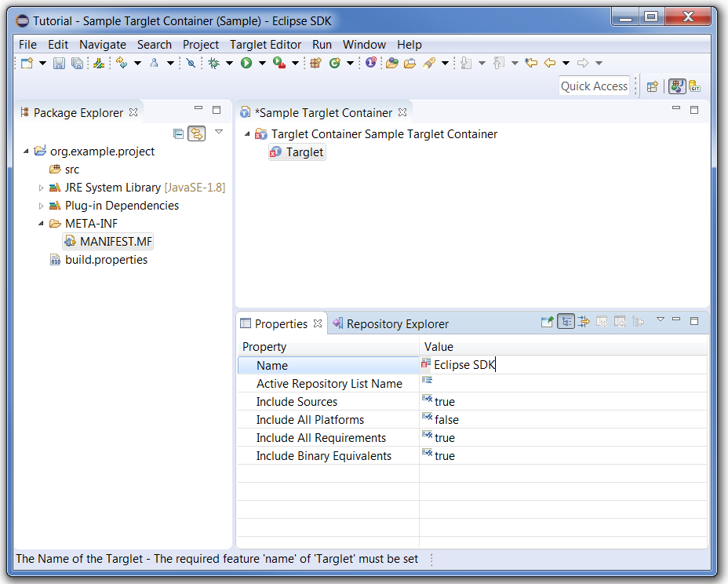
Task: Close the Package Explorer view tab
Action: pyautogui.click(x=133, y=112)
